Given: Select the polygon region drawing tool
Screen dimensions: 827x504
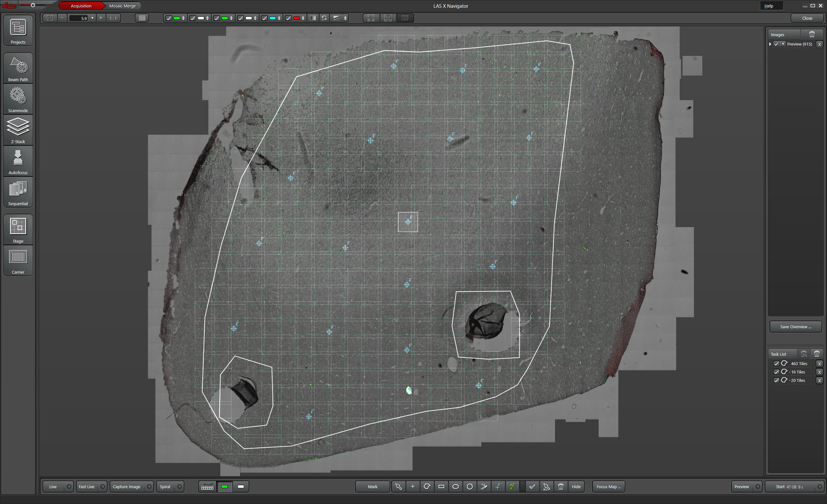Looking at the screenshot, I should pyautogui.click(x=427, y=487).
